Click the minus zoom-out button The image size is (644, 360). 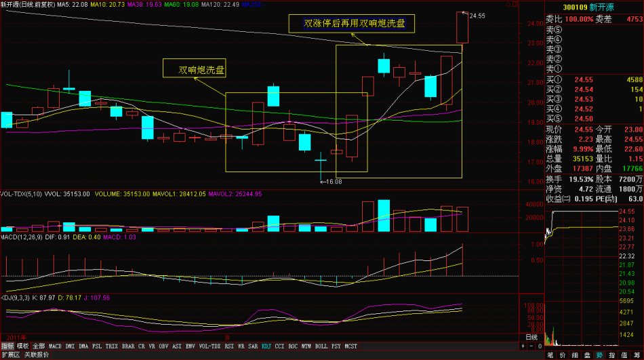(x=531, y=346)
